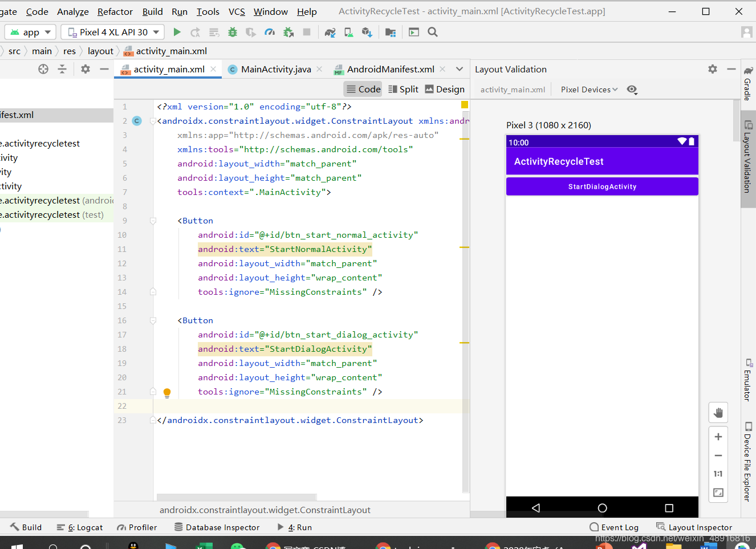This screenshot has width=756, height=549.
Task: Open the Event Log
Action: coord(614,527)
